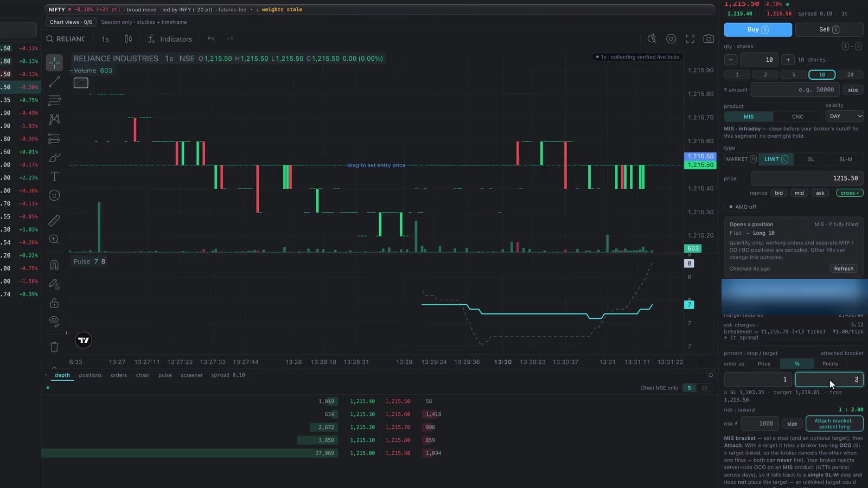Image resolution: width=868 pixels, height=488 pixels.
Task: Choose the MARKET order type
Action: click(741, 159)
